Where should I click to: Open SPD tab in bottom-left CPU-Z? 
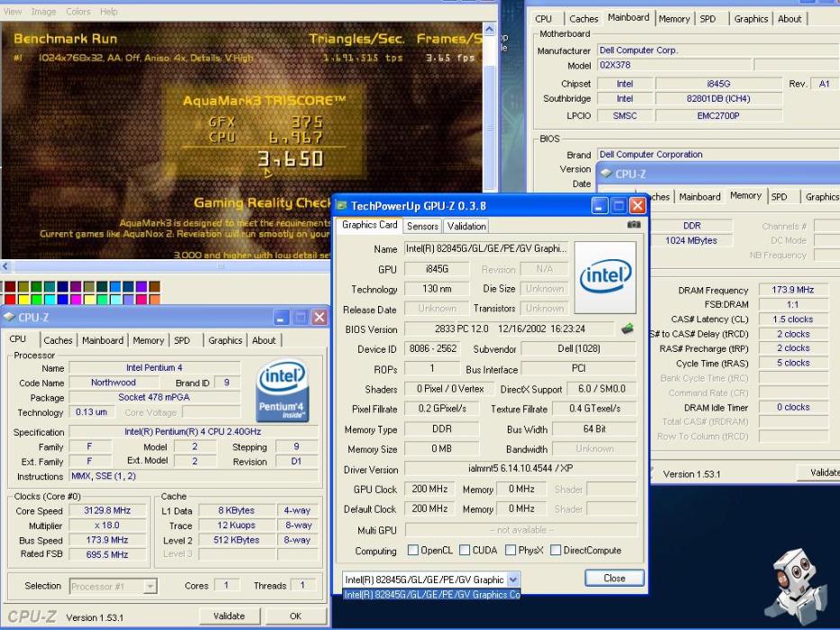[182, 340]
